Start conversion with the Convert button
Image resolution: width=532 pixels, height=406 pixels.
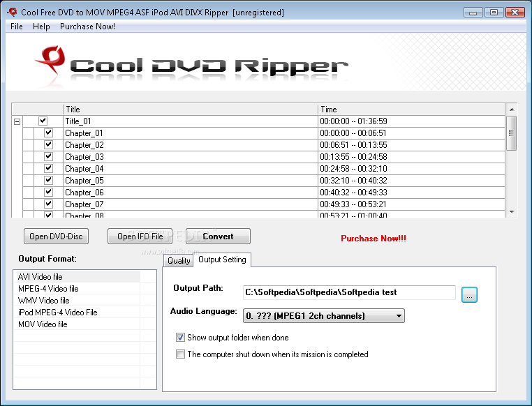(218, 236)
